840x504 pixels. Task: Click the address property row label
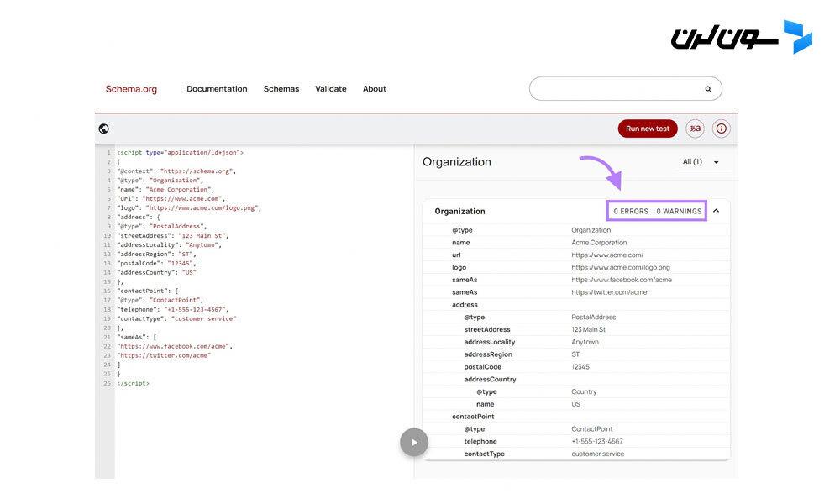(465, 305)
